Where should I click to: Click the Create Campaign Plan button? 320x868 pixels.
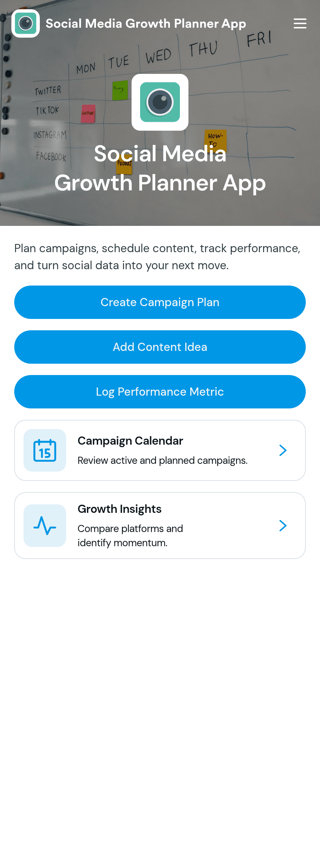tap(160, 302)
